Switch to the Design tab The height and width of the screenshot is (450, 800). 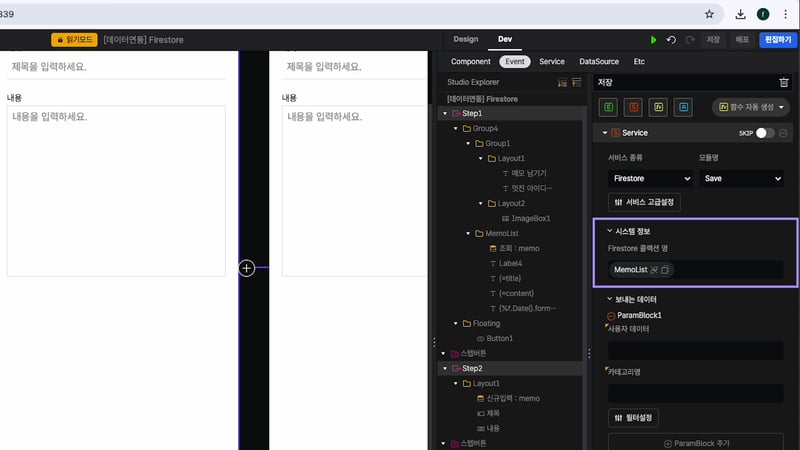[466, 39]
